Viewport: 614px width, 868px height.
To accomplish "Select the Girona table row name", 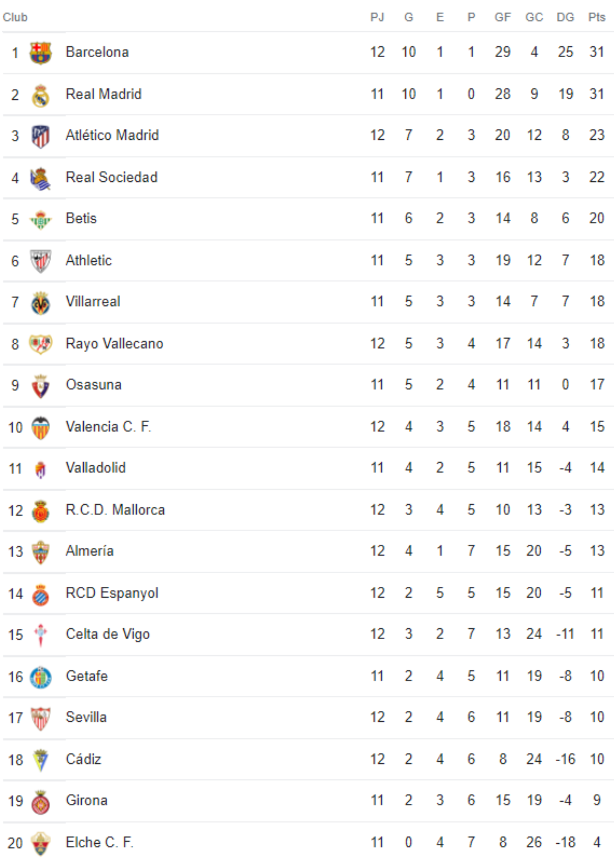I will coord(86,800).
